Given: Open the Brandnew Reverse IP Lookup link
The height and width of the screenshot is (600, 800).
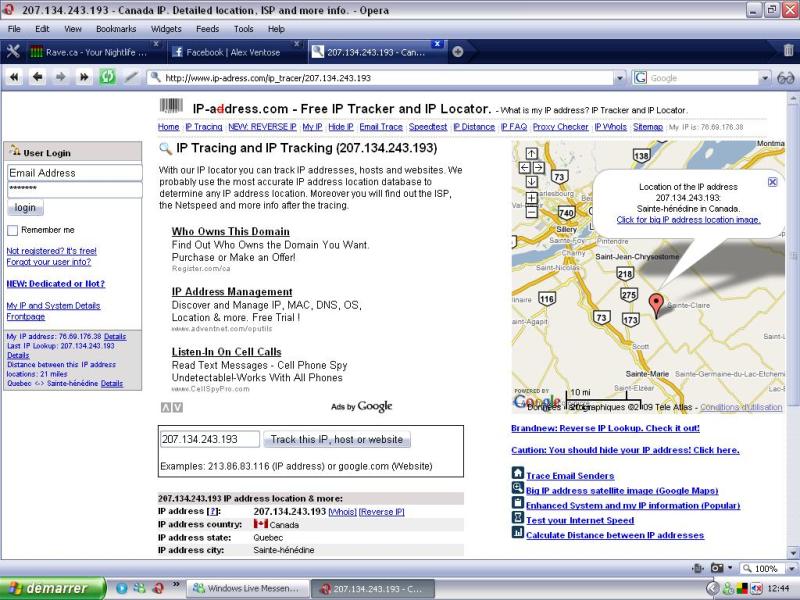Looking at the screenshot, I should 606,428.
